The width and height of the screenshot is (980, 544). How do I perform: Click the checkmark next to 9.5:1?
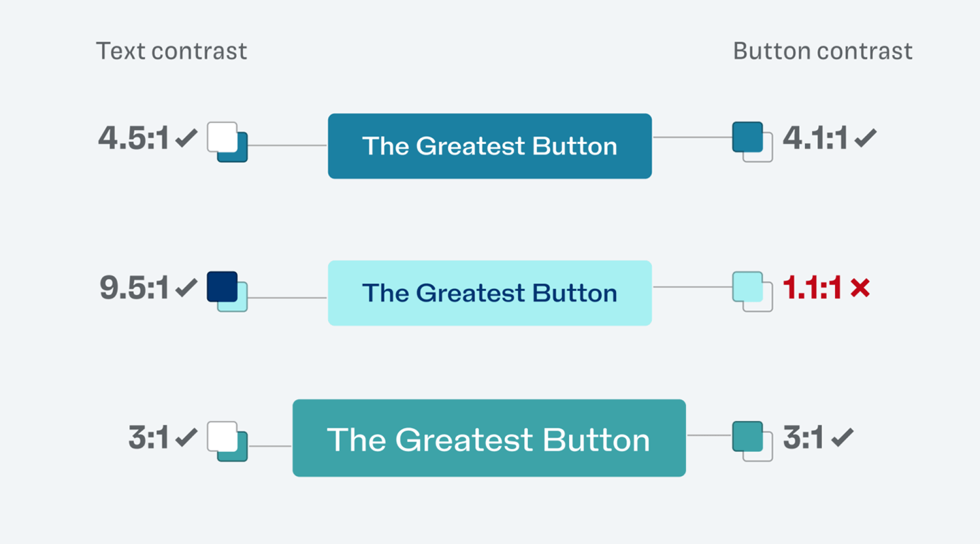(186, 288)
